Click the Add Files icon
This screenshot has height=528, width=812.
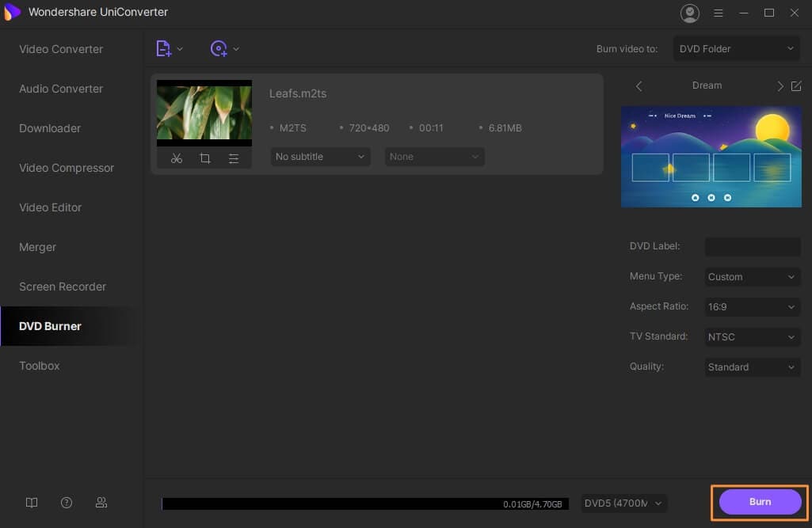(164, 48)
